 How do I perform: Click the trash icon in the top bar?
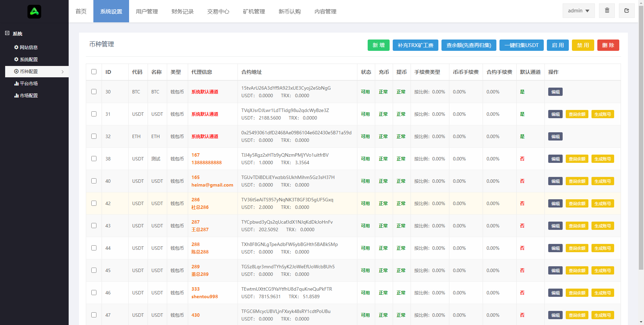click(x=607, y=10)
